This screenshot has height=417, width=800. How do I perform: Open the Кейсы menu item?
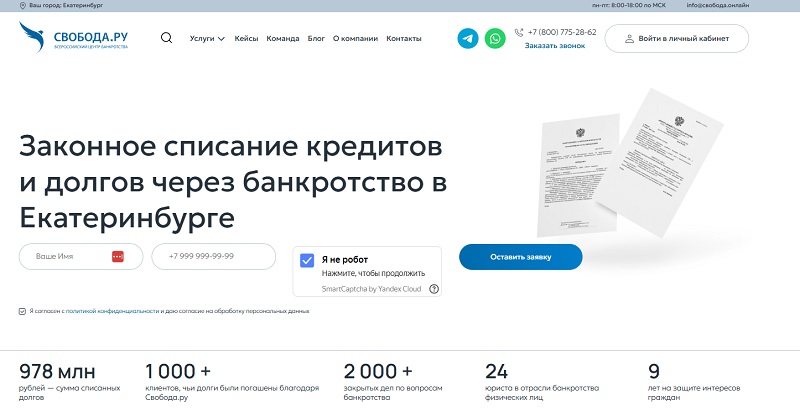[x=246, y=38]
